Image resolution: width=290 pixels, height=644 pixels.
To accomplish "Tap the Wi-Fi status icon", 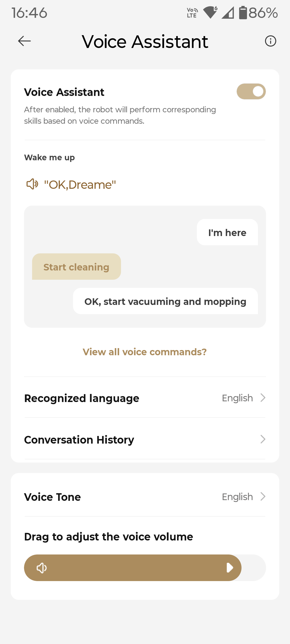I will pos(210,13).
